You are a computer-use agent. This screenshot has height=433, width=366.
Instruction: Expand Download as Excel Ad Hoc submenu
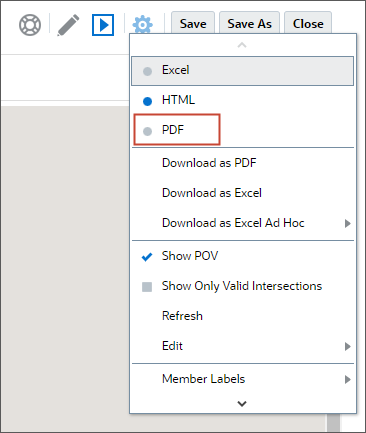point(242,223)
